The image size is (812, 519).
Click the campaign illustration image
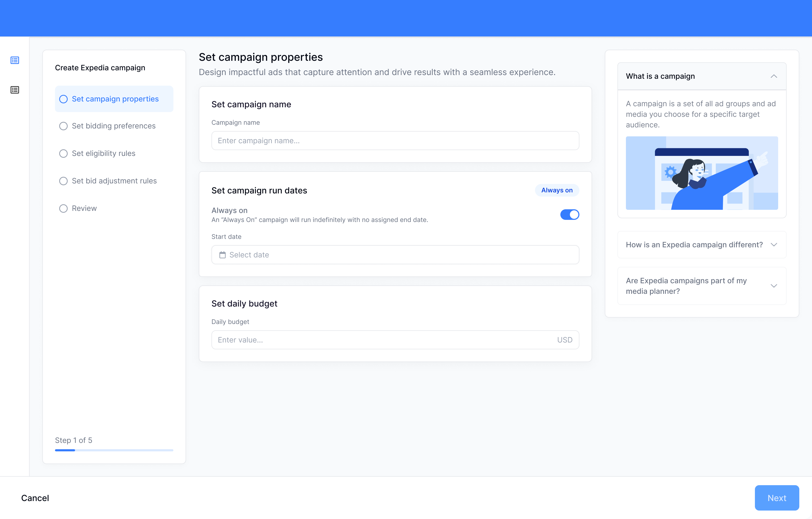coord(702,173)
